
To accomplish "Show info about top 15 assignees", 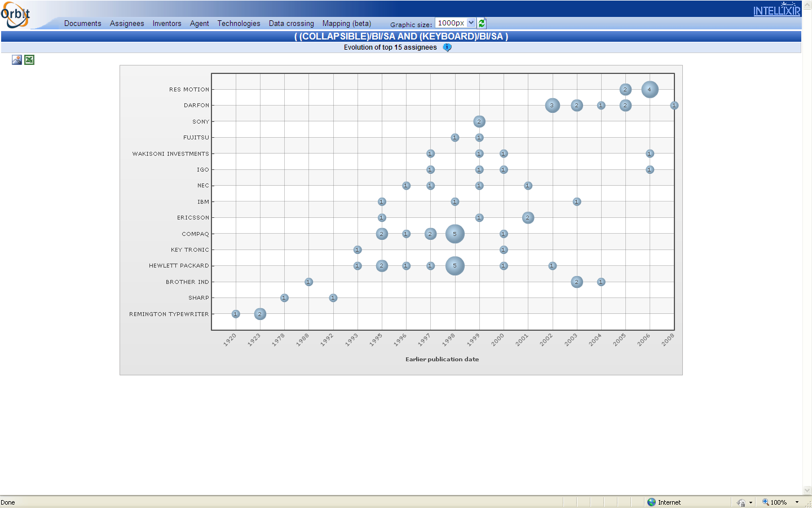I will pyautogui.click(x=447, y=47).
